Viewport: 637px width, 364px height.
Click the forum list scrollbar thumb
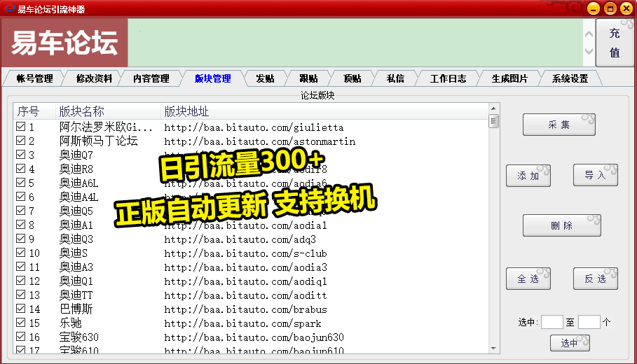point(493,121)
